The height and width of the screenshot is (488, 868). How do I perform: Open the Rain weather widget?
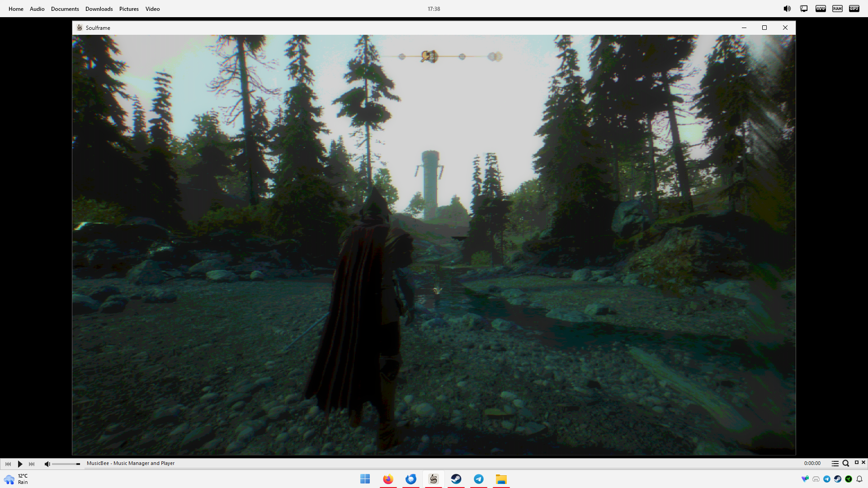(x=16, y=479)
